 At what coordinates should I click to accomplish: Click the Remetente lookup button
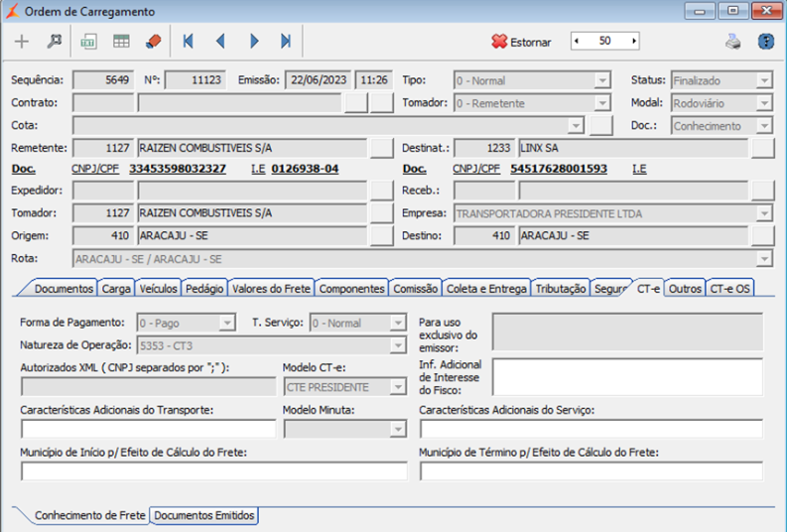click(x=381, y=148)
